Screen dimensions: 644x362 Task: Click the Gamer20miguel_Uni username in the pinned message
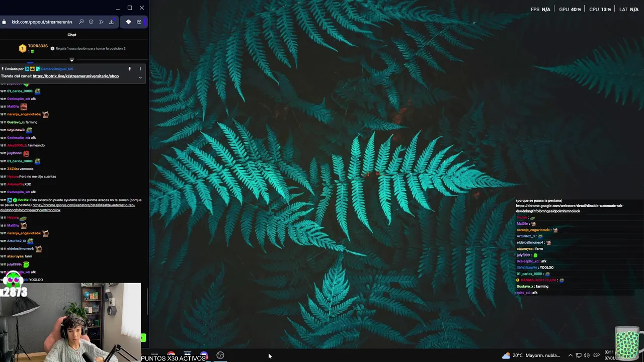57,69
